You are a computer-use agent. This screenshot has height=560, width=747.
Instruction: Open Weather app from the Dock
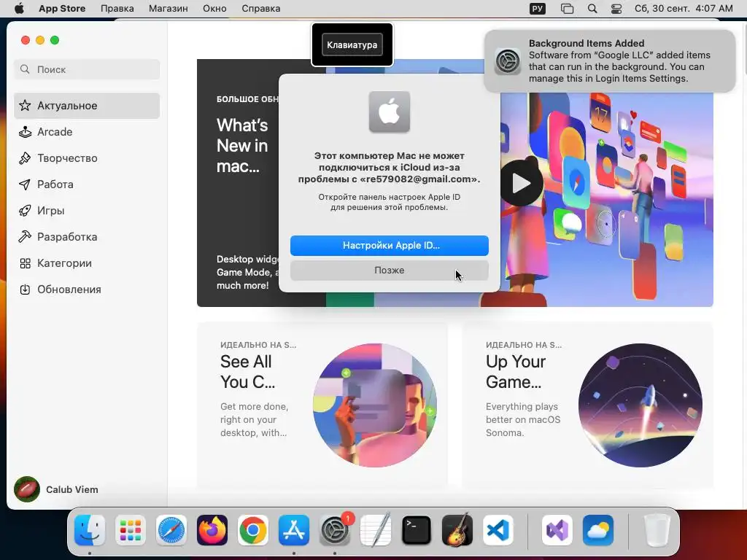(598, 530)
